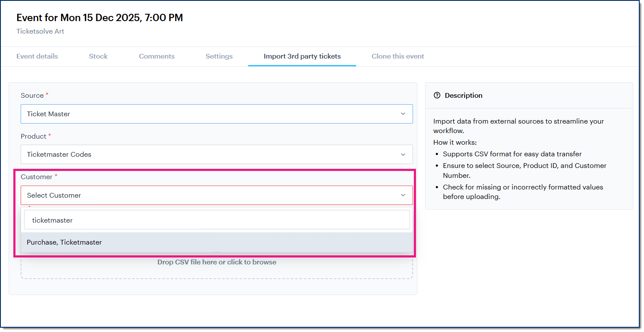
Task: Click the event title Mon 15 Dec 2025
Action: pyautogui.click(x=100, y=18)
